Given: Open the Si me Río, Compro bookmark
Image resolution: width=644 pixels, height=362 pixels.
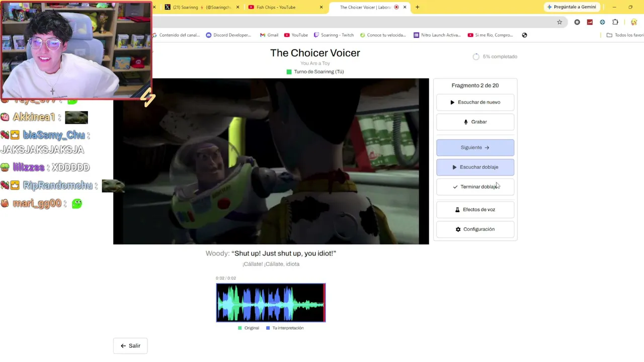Looking at the screenshot, I should pyautogui.click(x=491, y=35).
